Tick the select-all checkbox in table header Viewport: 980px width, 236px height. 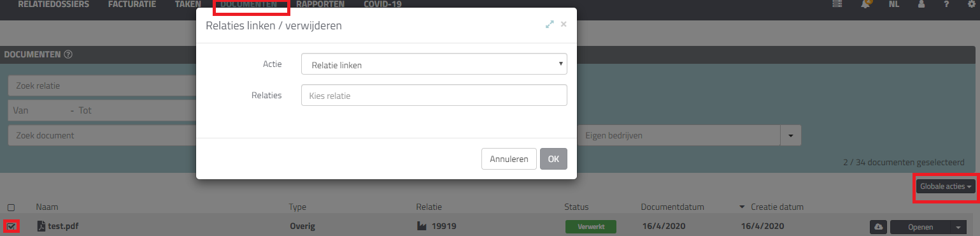[11, 207]
